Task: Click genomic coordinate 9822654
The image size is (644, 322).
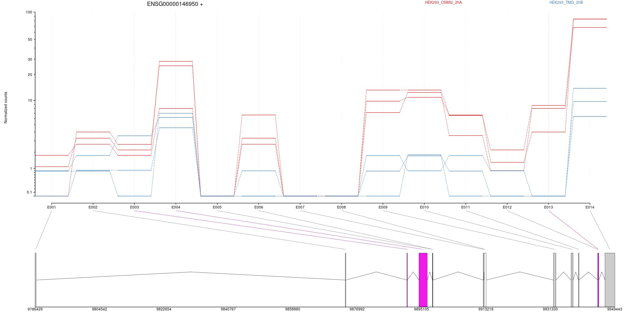Action: tap(164, 309)
